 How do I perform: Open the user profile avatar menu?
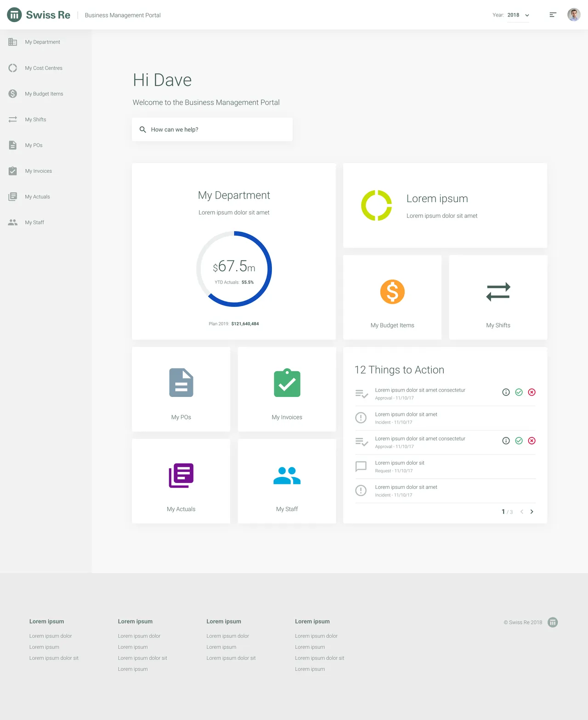[x=573, y=14]
